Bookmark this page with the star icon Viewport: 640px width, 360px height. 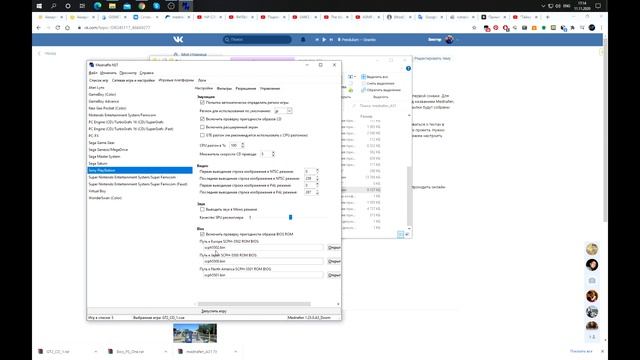click(474, 28)
